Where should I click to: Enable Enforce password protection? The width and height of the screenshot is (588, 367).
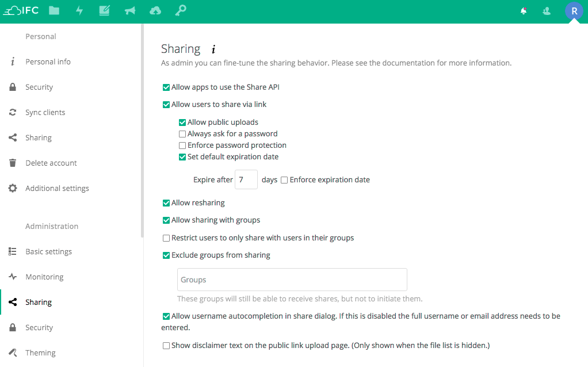[x=182, y=146]
